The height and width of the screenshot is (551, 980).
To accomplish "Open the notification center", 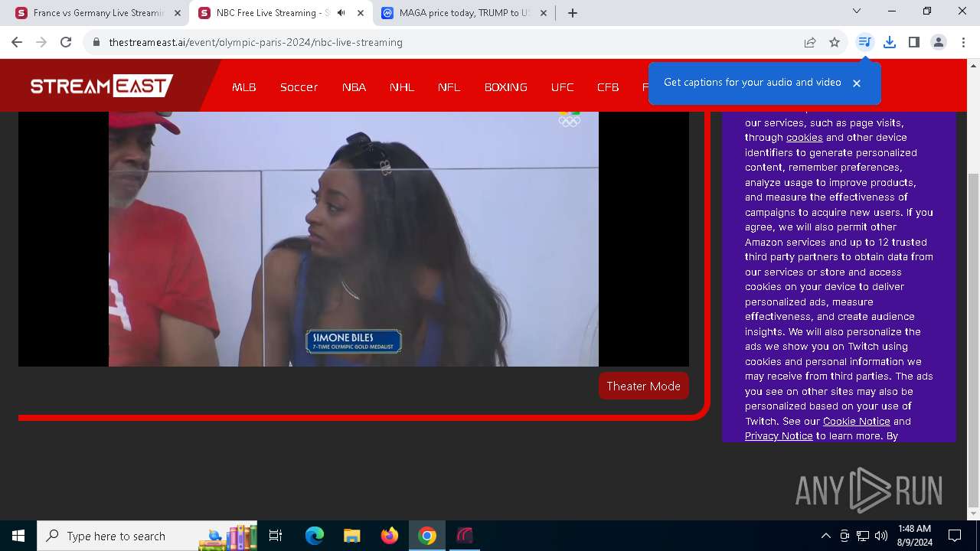I will [955, 536].
